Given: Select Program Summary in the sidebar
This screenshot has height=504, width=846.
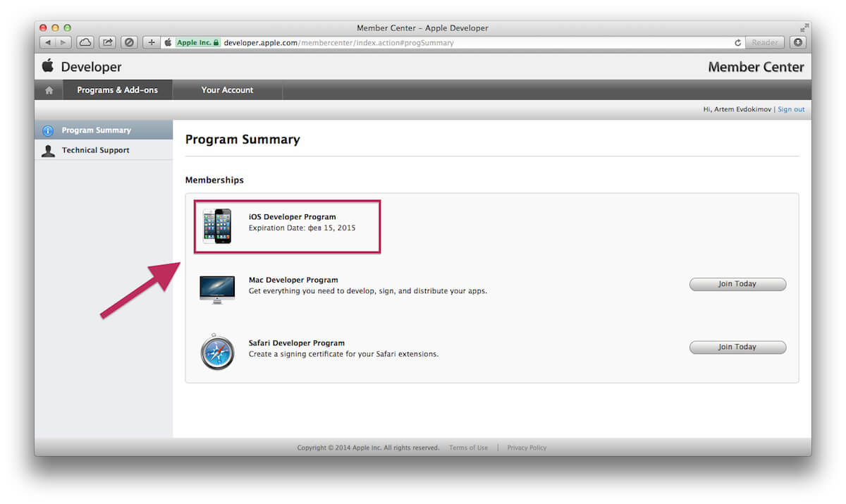Looking at the screenshot, I should pyautogui.click(x=104, y=130).
